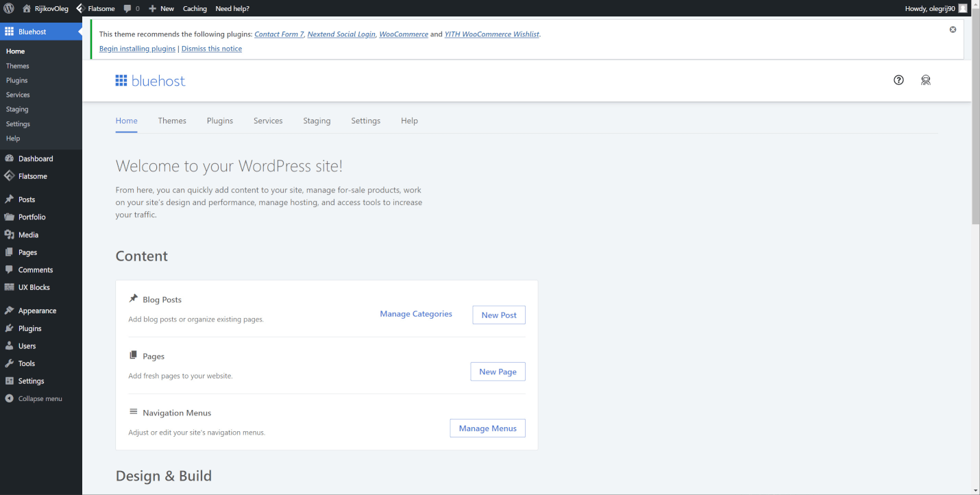Click the vertical scrollbar thumb
The width and height of the screenshot is (980, 495).
[x=976, y=117]
